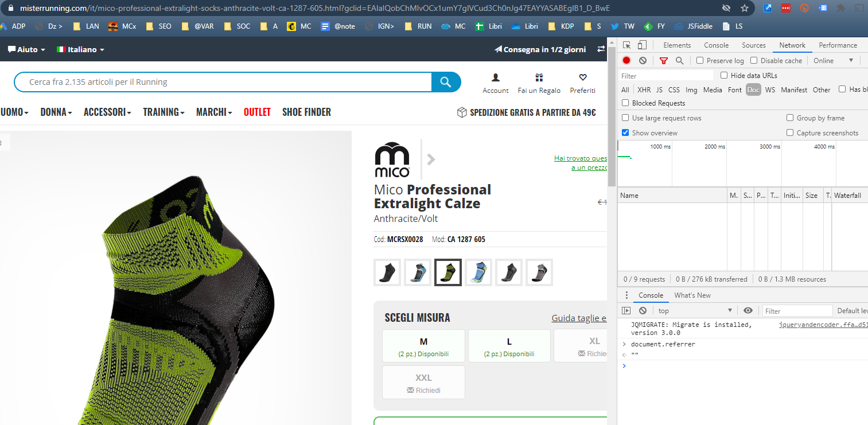The width and height of the screenshot is (868, 425).
Task: Open the Fai un Regalo gift icon
Action: [x=539, y=77]
